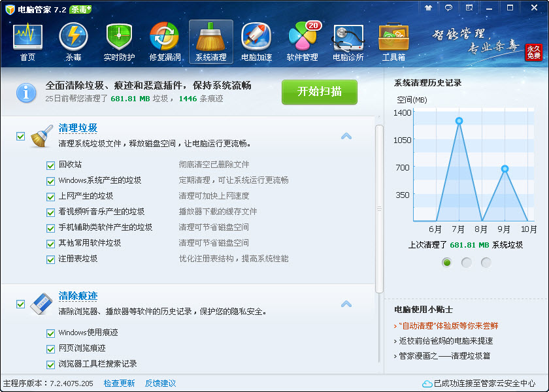Click the 电脑管家 shield logo
This screenshot has height=392, width=549.
click(x=10, y=9)
